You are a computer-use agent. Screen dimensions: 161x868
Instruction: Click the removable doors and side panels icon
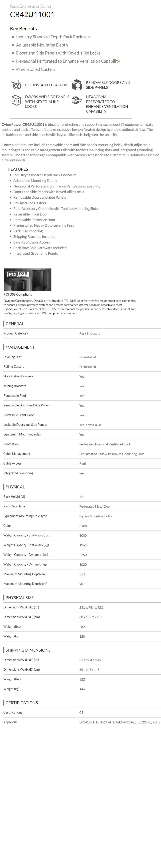pyautogui.click(x=77, y=85)
